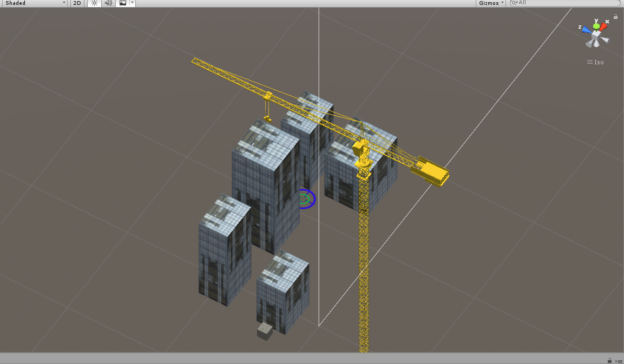Image resolution: width=624 pixels, height=364 pixels.
Task: Click the search magnifier icon in scene search
Action: (x=514, y=3)
